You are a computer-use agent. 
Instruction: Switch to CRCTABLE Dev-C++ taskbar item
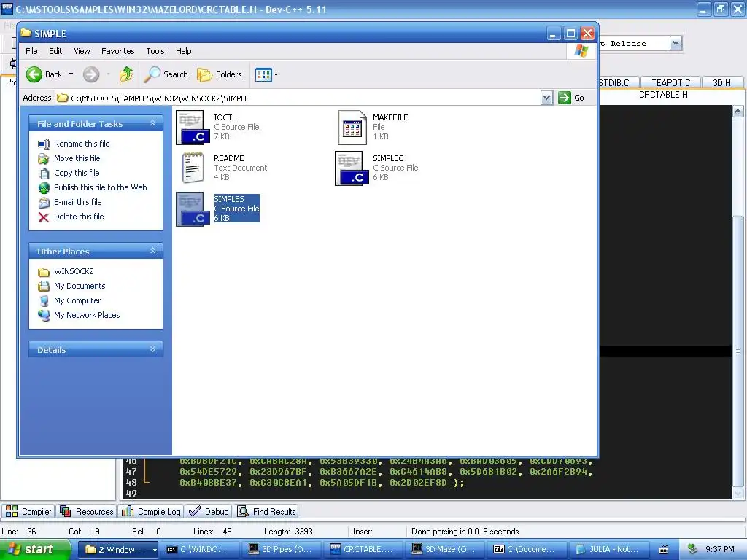click(x=363, y=550)
